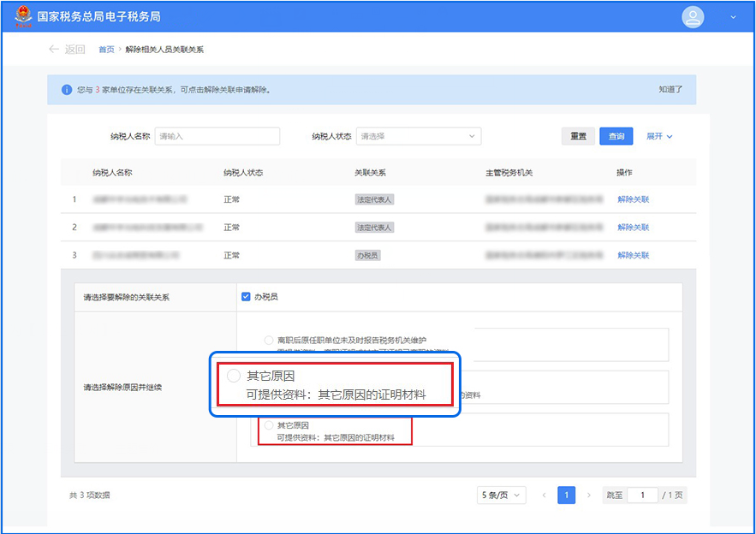Viewport: 756px width, 534px height.
Task: Dismiss notice with 知道了
Action: pyautogui.click(x=670, y=90)
